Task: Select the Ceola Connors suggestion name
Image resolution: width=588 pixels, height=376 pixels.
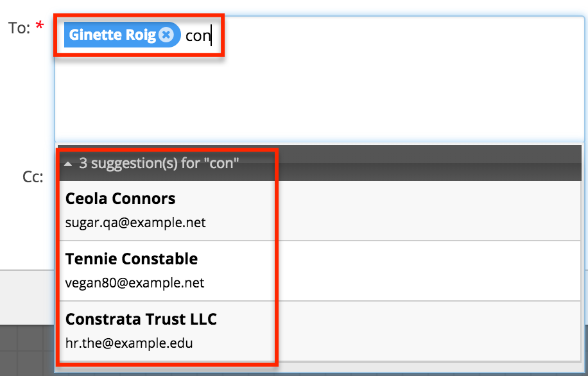Action: coord(120,199)
